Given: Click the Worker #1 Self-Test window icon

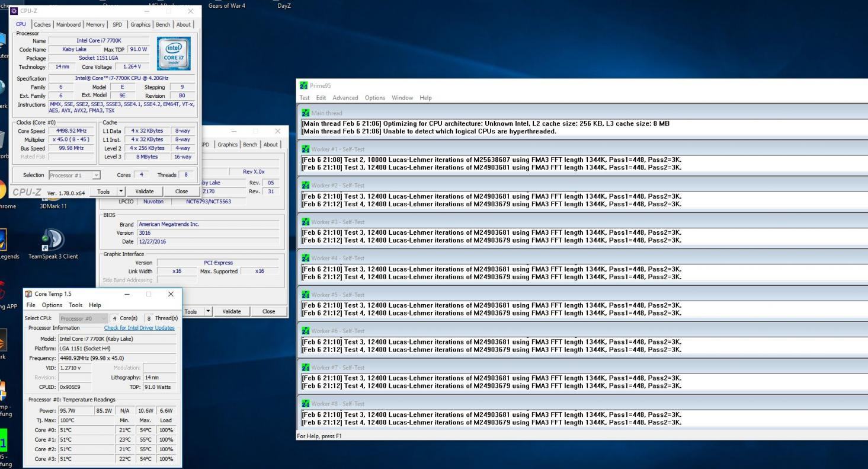Looking at the screenshot, I should pos(306,149).
